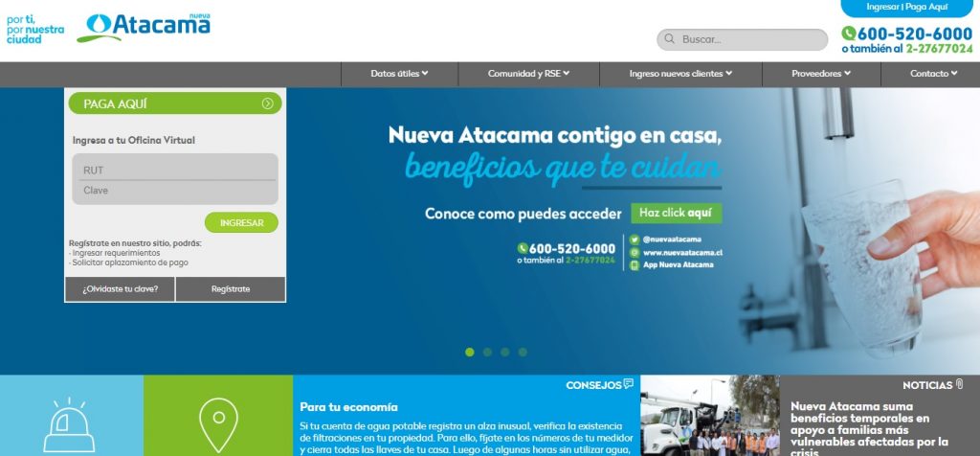Click the search magnifier icon

point(669,38)
